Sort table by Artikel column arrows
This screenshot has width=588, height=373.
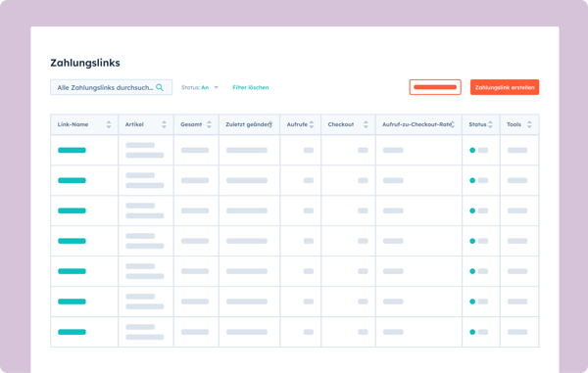tap(164, 124)
